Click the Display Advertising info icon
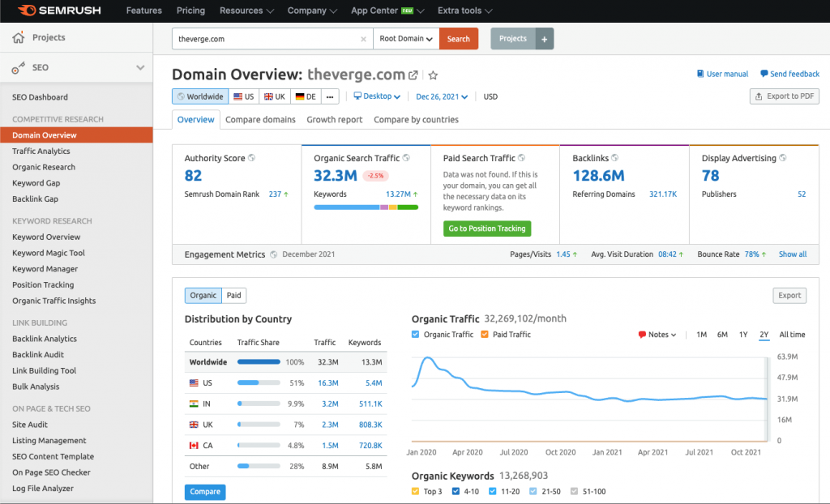The image size is (830, 504). point(782,158)
